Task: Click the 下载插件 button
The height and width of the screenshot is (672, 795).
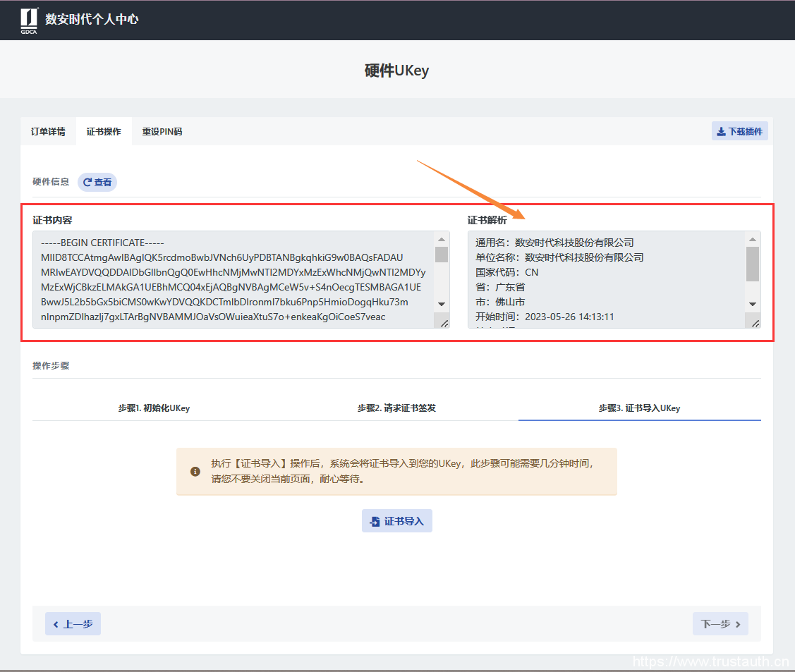Action: pyautogui.click(x=740, y=131)
